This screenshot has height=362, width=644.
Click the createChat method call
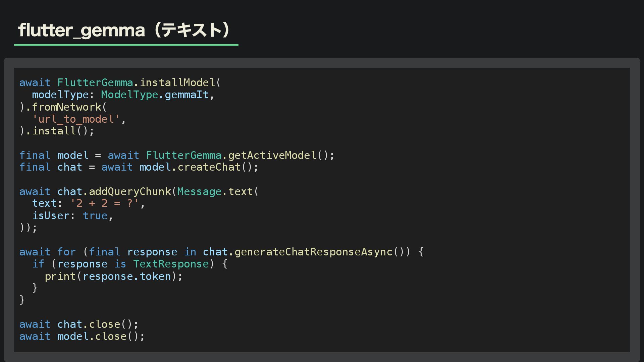click(209, 167)
